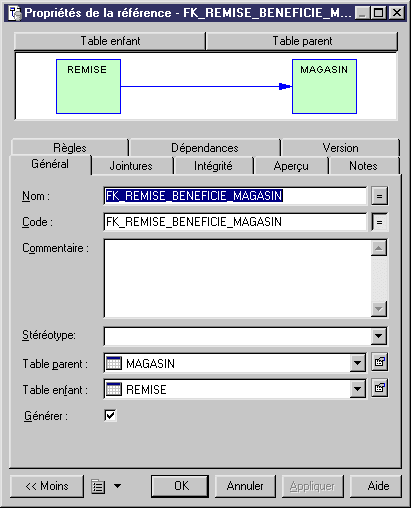Click the Annuler button
Screen dimensions: 411x508
245,486
